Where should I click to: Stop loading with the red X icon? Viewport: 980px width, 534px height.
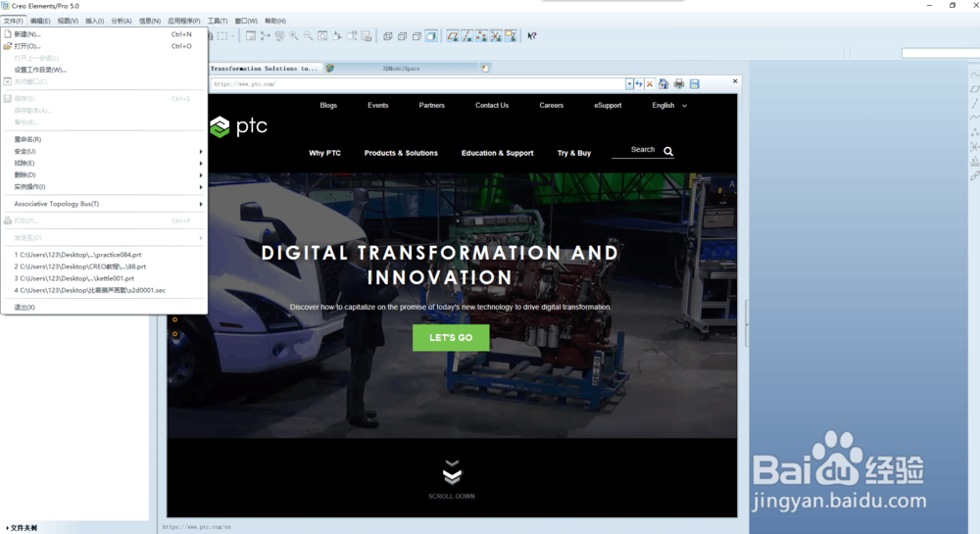(x=650, y=83)
